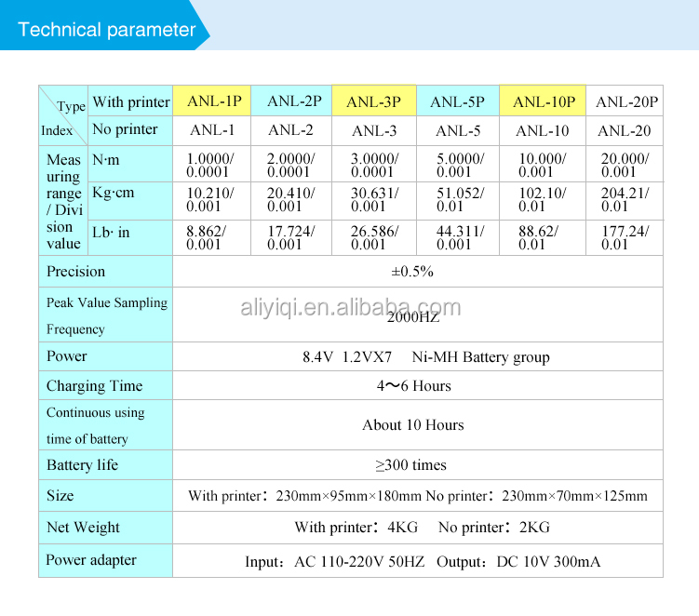
Task: Click the With printer row label
Action: (x=130, y=102)
